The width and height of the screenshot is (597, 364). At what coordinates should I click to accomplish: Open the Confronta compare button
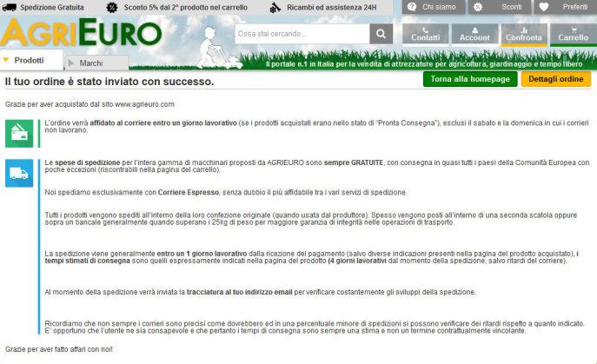523,34
